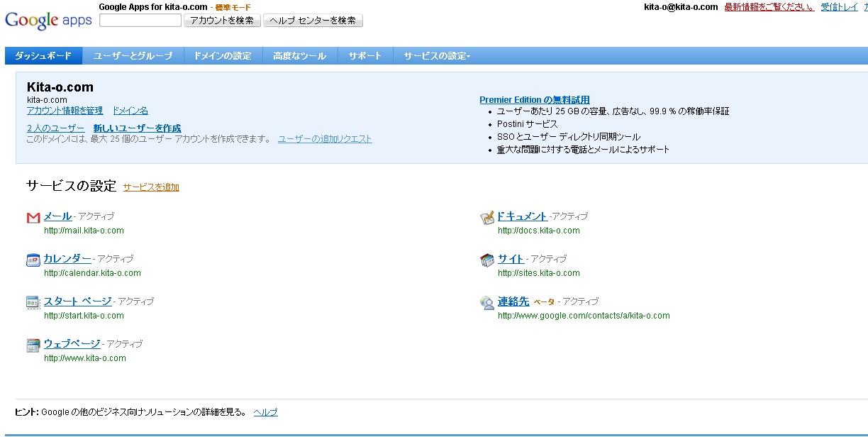Click the contacts icon beside 連絡先
This screenshot has height=437, width=868.
click(486, 303)
